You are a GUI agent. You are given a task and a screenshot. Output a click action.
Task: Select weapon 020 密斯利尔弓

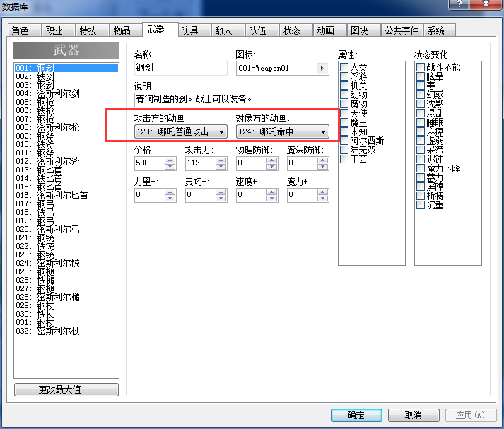[x=66, y=229]
